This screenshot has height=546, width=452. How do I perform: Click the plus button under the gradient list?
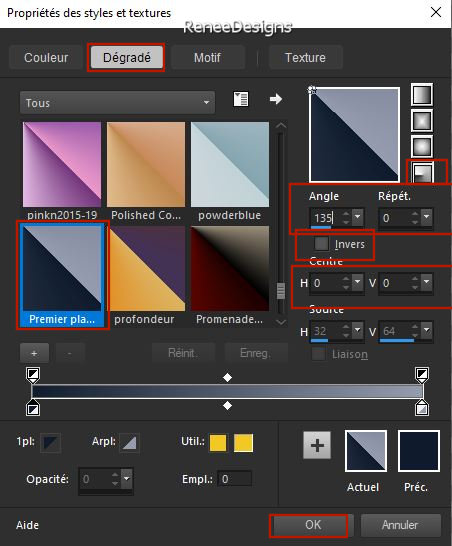34,353
